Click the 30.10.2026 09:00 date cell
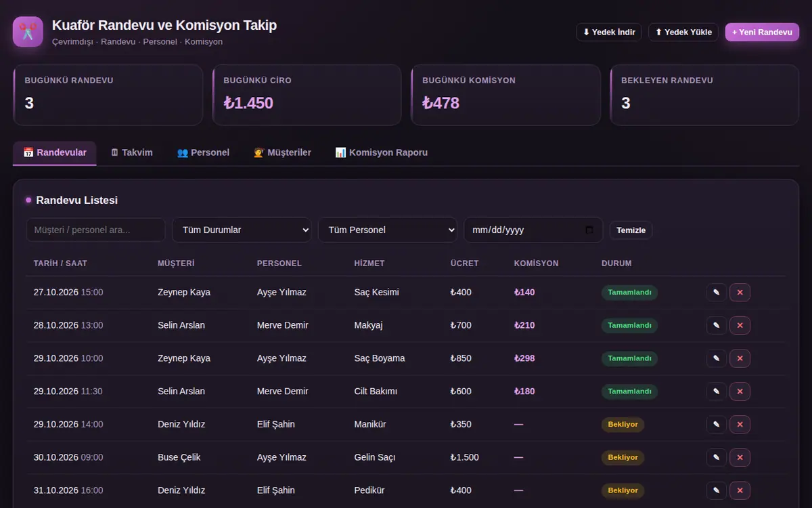This screenshot has width=812, height=508. 68,457
